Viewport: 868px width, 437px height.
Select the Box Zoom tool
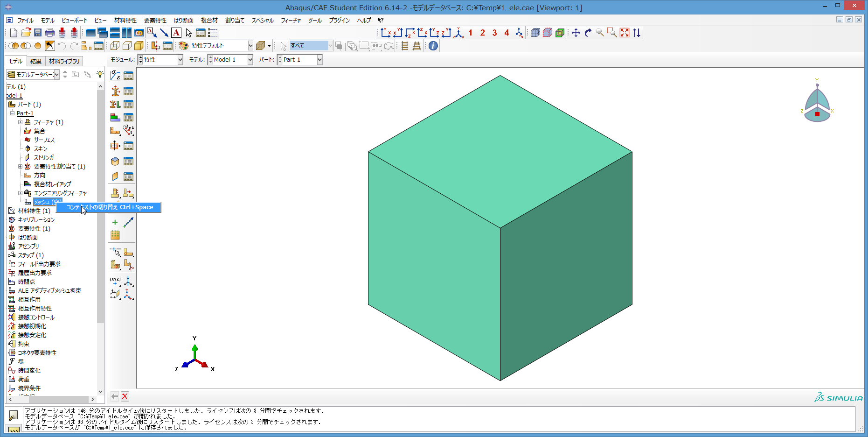coord(612,33)
